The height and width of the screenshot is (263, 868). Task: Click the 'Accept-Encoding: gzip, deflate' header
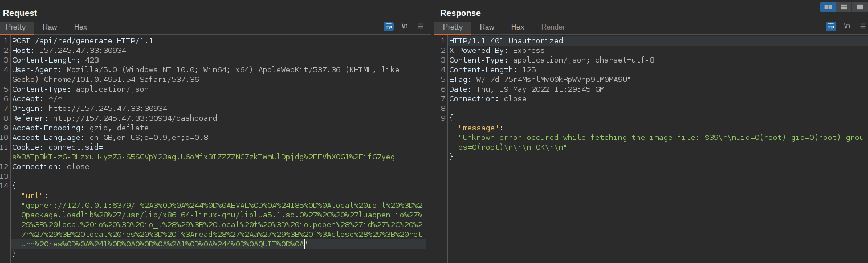(x=80, y=128)
